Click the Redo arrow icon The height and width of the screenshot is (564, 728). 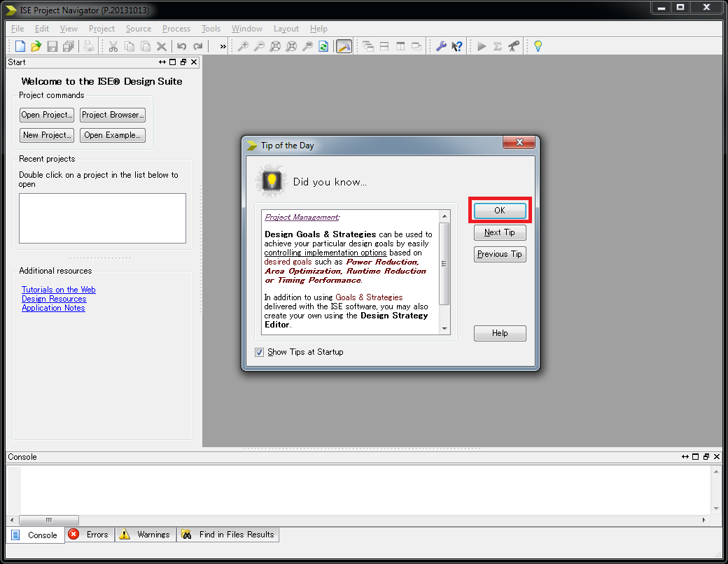pos(198,46)
